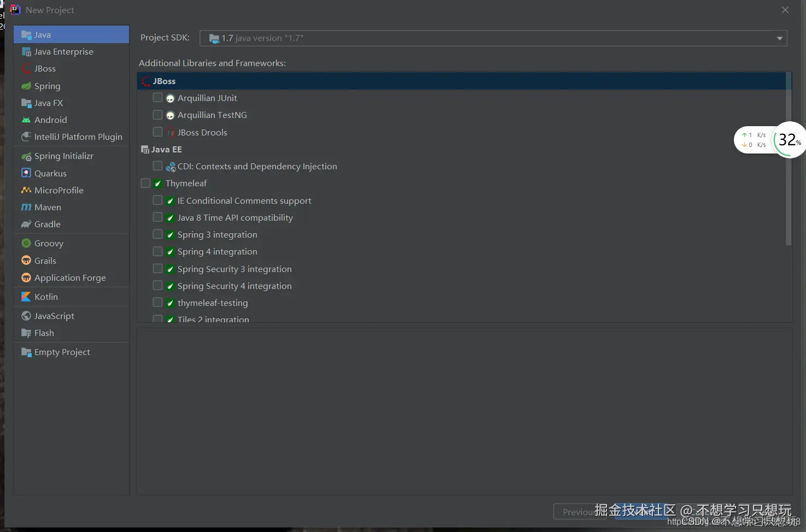Click 'Java 8 Time API compatibility' label
Viewport: 806px width, 532px height.
click(x=235, y=218)
